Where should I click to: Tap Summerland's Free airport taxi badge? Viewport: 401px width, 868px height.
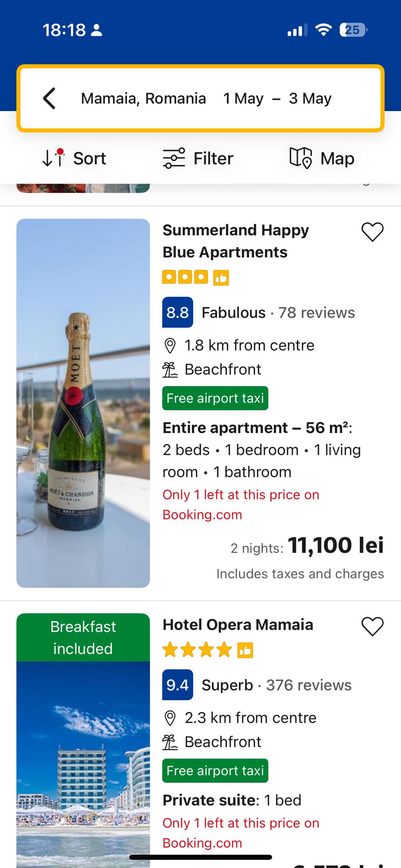click(215, 398)
